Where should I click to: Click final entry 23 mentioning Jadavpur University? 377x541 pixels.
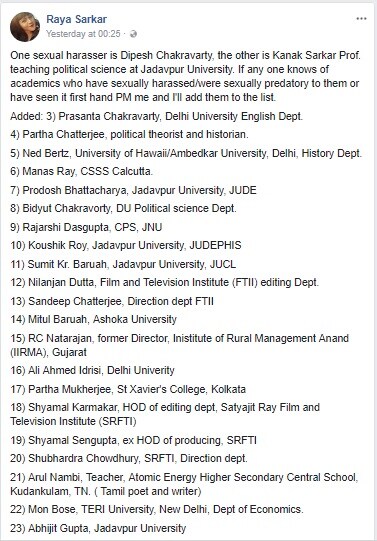coord(98,528)
